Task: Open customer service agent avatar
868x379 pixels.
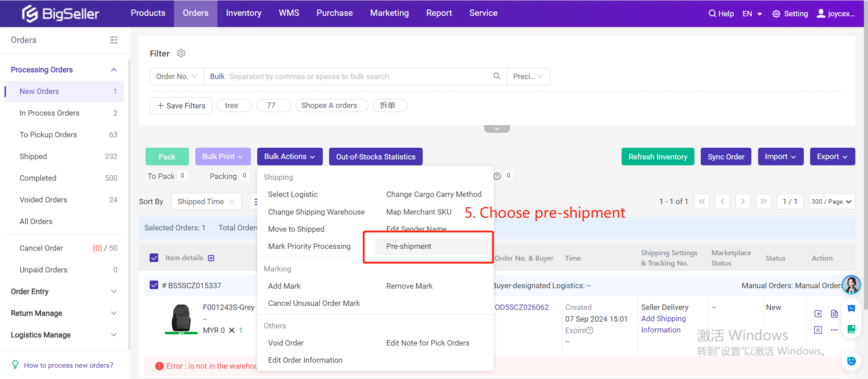Action: click(x=851, y=285)
